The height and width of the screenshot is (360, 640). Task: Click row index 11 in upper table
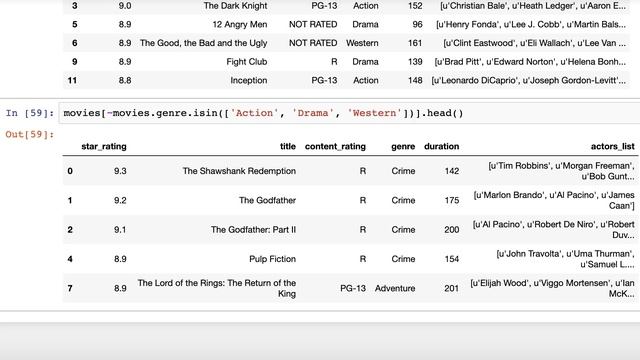tap(72, 80)
